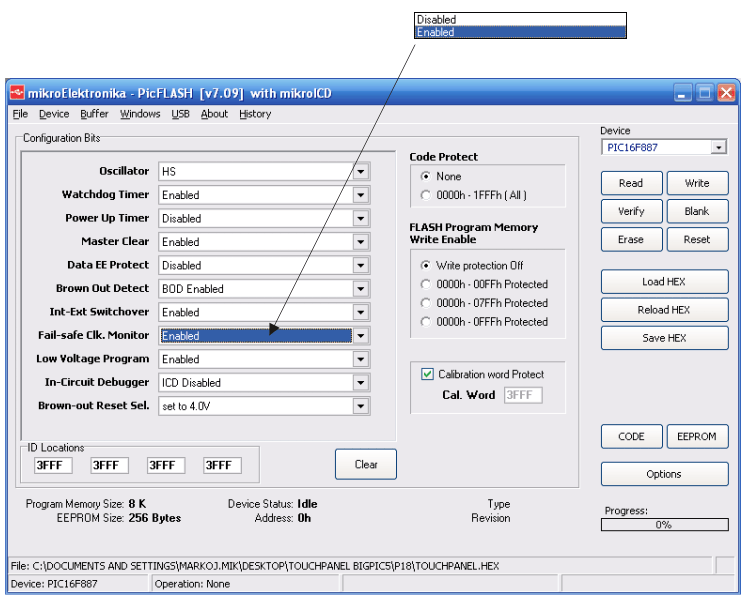Image resolution: width=750 pixels, height=600 pixels.
Task: Expand the Watchdog Timer dropdown
Action: pyautogui.click(x=361, y=195)
